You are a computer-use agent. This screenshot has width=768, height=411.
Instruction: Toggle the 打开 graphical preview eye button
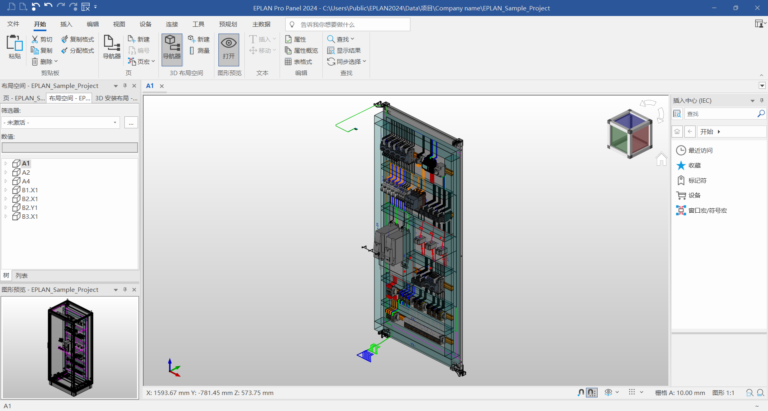pyautogui.click(x=229, y=48)
